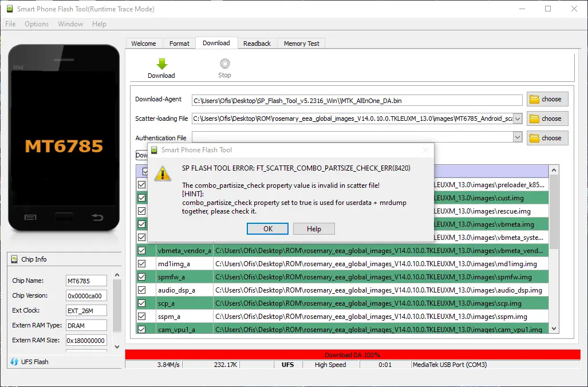Screen dimensions: 588x387
Task: Choose Authentication file via folder button
Action: click(547, 138)
